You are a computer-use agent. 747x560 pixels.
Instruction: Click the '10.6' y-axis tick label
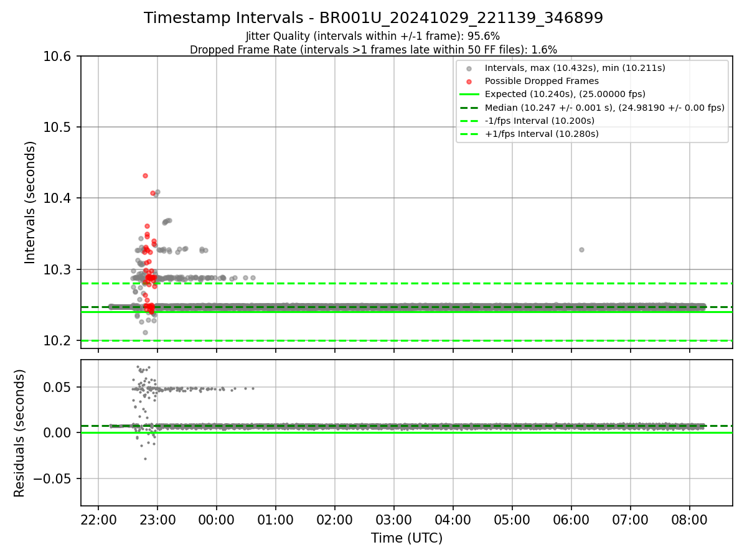point(59,57)
